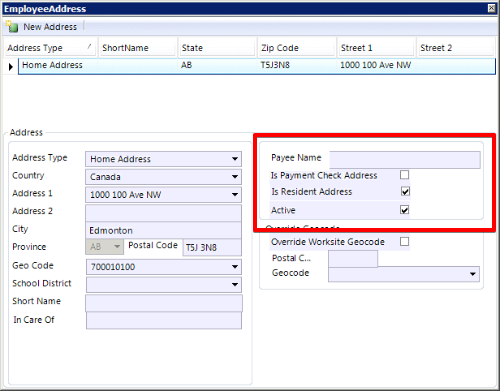The width and height of the screenshot is (500, 391).
Task: Uncheck the Is Resident Address checkbox
Action: coord(405,191)
